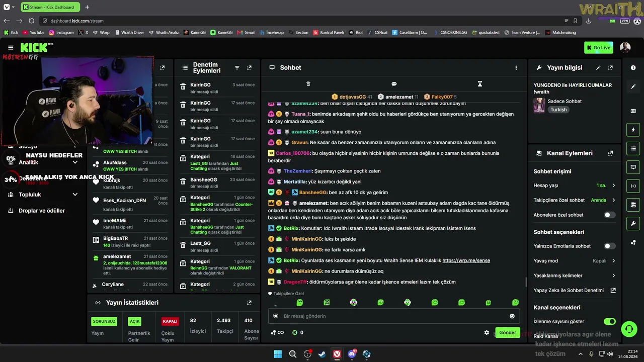This screenshot has height=362, width=644.
Task: Open chat settings gear beside Gönder
Action: pos(487,333)
